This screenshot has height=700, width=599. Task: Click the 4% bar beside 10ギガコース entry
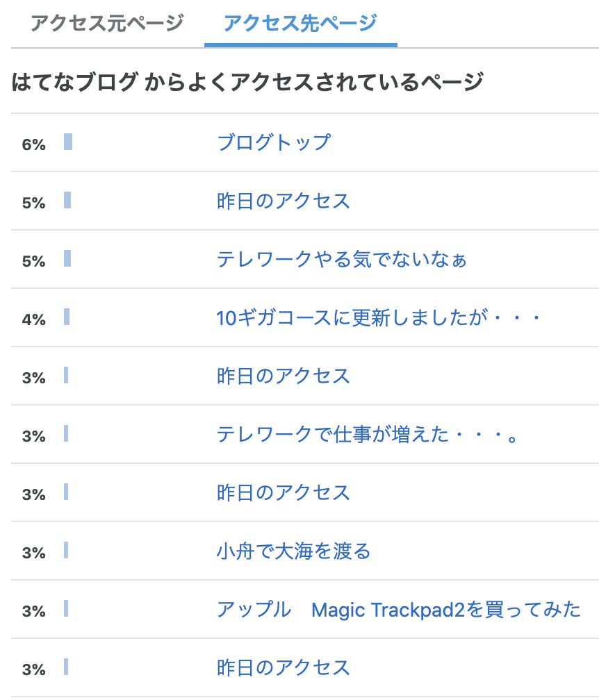(67, 317)
